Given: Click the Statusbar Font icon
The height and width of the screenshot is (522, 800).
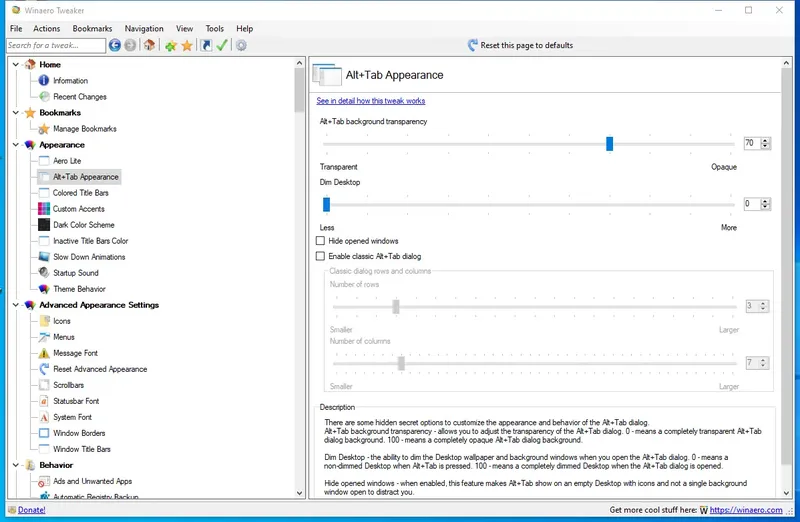Looking at the screenshot, I should (x=44, y=401).
